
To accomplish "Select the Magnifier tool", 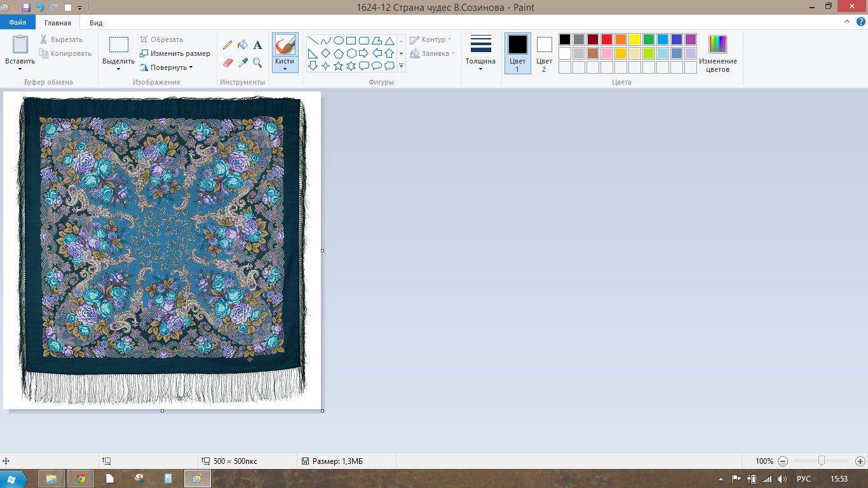I will [x=257, y=62].
